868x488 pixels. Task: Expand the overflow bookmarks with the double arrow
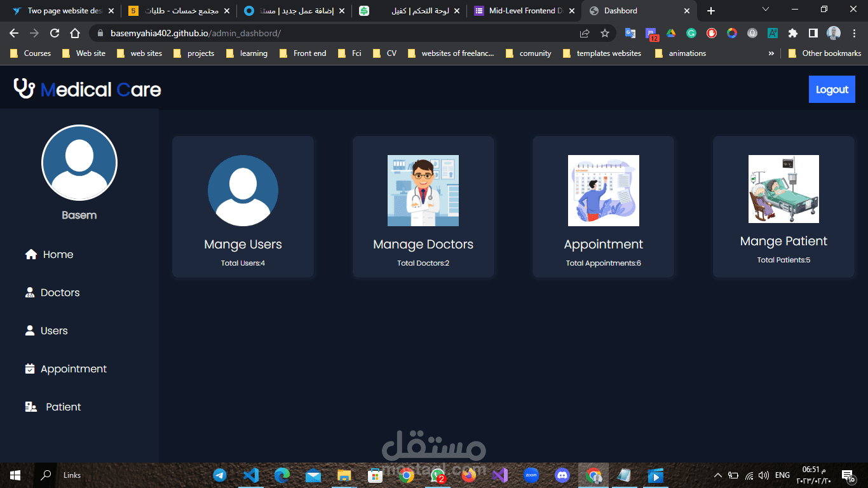pos(771,53)
